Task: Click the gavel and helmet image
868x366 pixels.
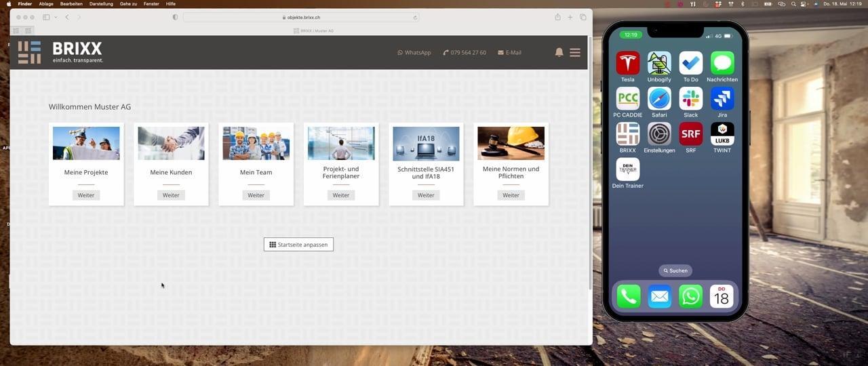Action: pos(511,143)
